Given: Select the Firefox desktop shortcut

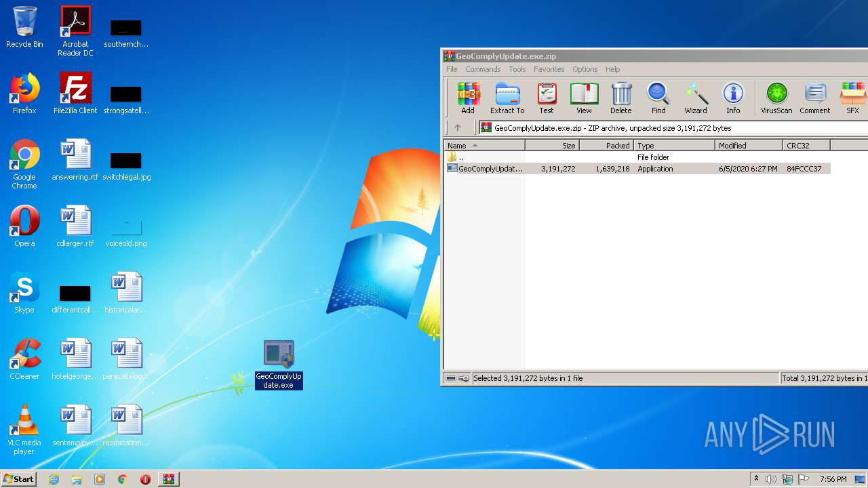Looking at the screenshot, I should point(24,94).
